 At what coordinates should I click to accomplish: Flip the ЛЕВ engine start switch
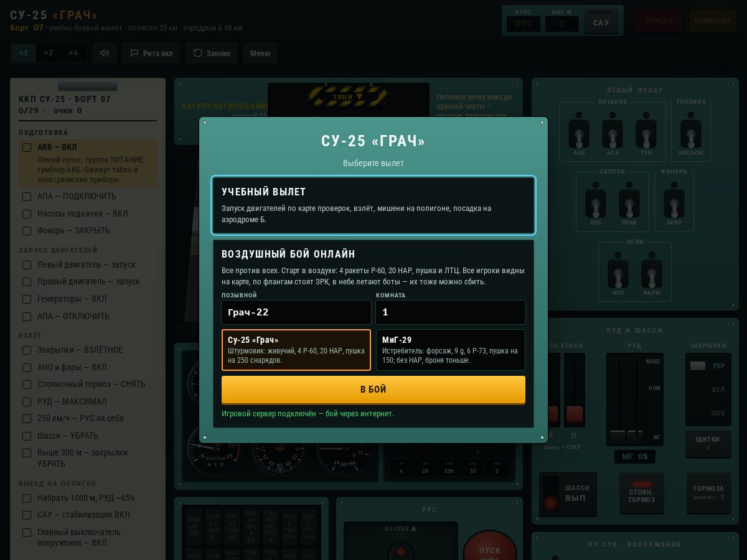[x=596, y=203]
